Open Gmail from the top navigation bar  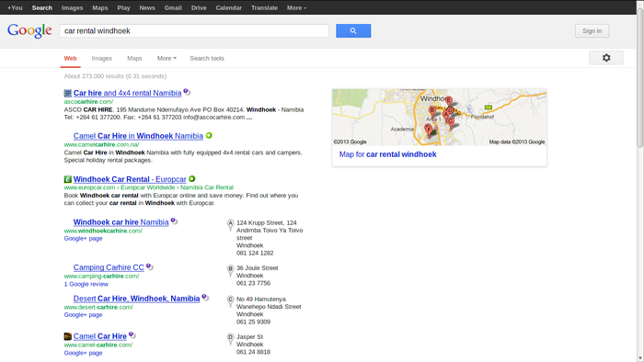pyautogui.click(x=173, y=7)
